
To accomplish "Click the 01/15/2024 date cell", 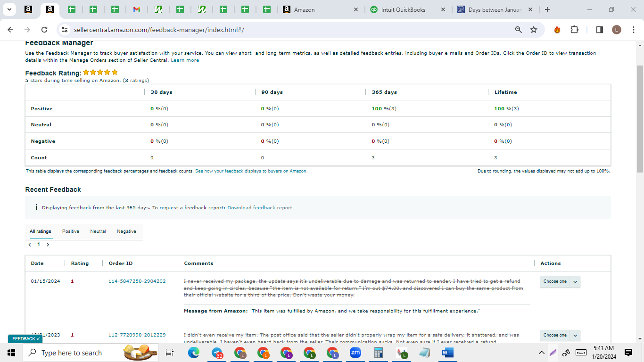I will coord(45,281).
